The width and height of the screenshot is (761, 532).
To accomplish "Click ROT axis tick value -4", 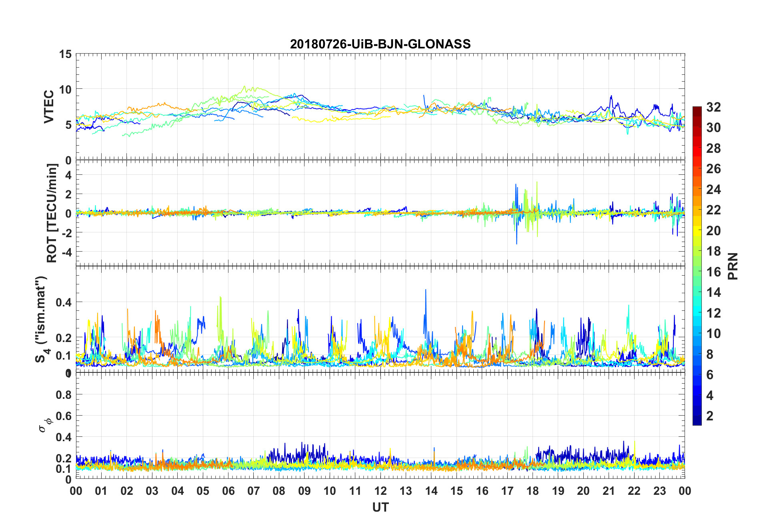I will pyautogui.click(x=67, y=252).
